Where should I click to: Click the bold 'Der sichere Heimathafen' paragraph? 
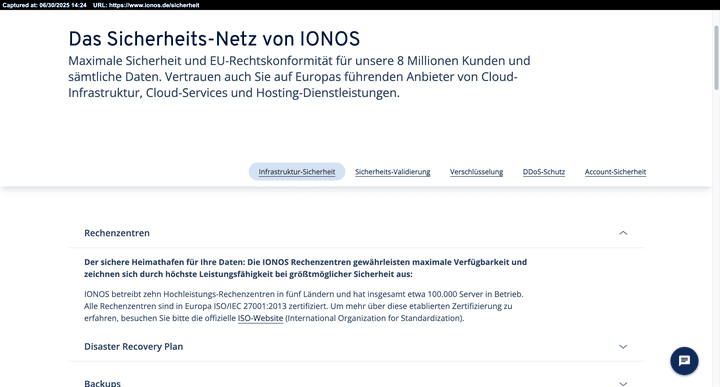(x=305, y=268)
